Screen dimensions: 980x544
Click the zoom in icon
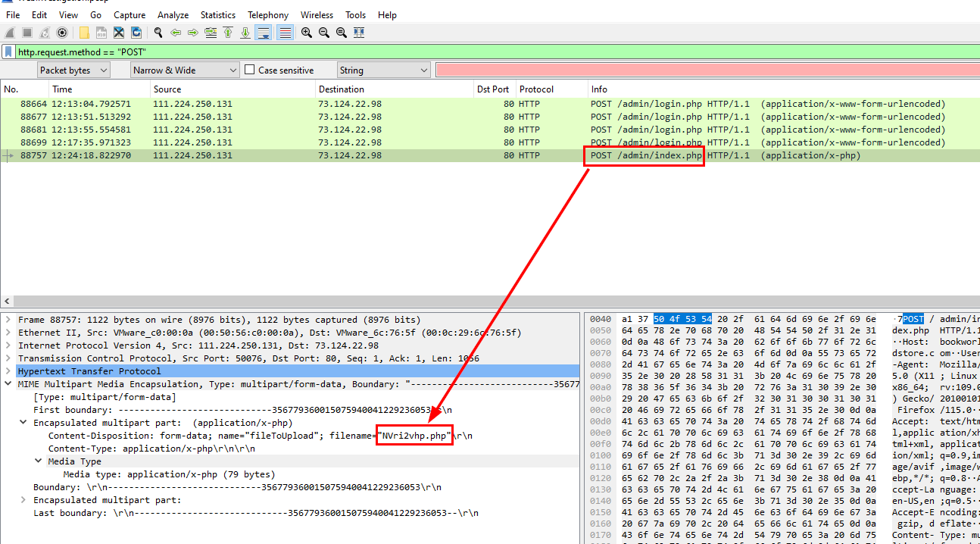click(x=306, y=33)
